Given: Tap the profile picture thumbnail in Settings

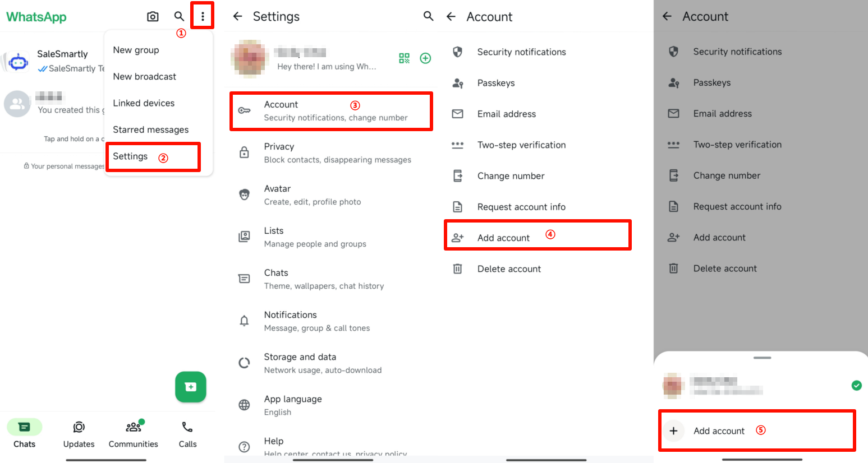Looking at the screenshot, I should tap(249, 58).
